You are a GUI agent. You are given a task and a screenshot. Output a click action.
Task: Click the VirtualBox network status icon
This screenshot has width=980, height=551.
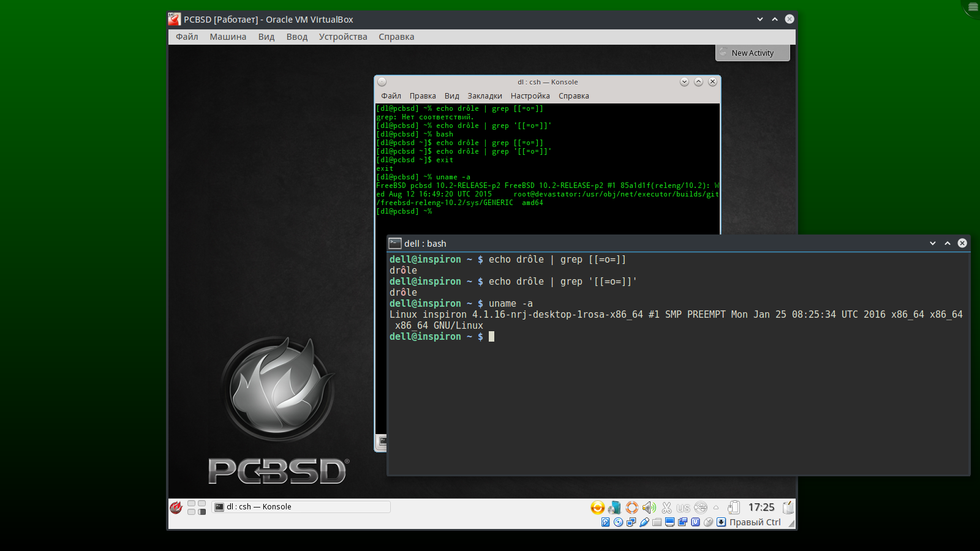pyautogui.click(x=631, y=522)
